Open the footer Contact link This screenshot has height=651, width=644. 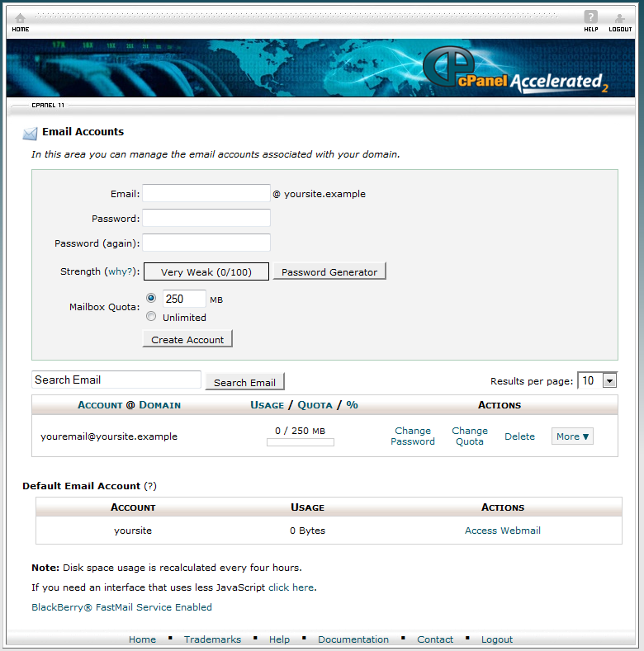(435, 639)
